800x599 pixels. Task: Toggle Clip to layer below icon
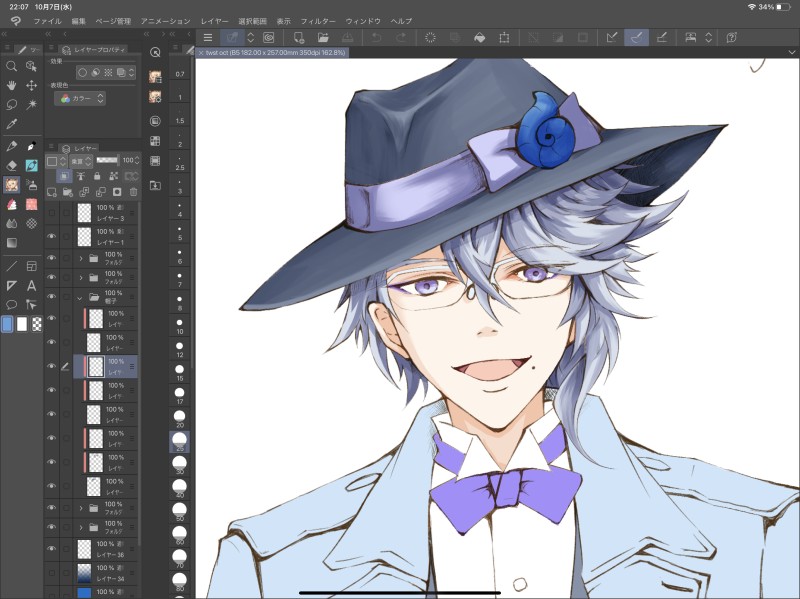pos(64,176)
